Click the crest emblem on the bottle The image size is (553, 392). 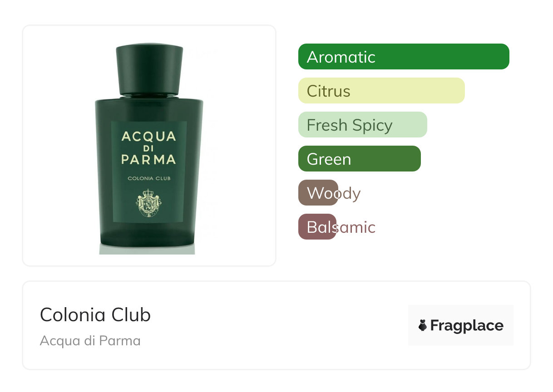coord(149,202)
